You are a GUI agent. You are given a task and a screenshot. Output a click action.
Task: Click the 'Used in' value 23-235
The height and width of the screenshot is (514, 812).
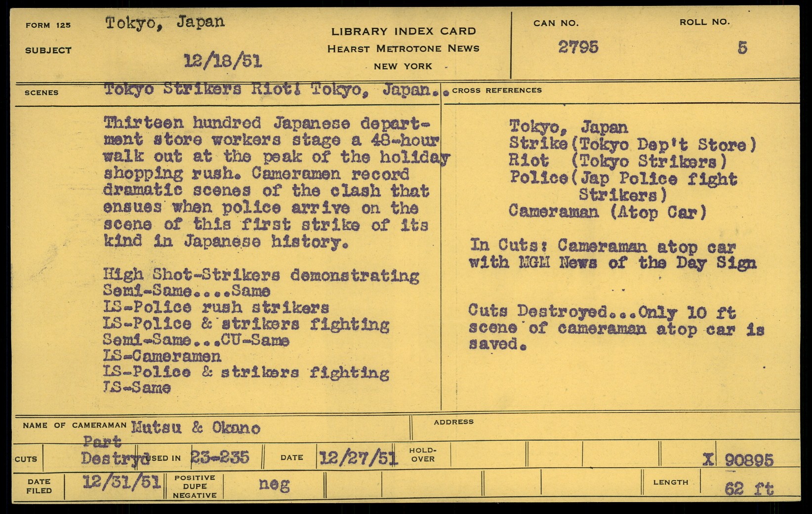[220, 458]
